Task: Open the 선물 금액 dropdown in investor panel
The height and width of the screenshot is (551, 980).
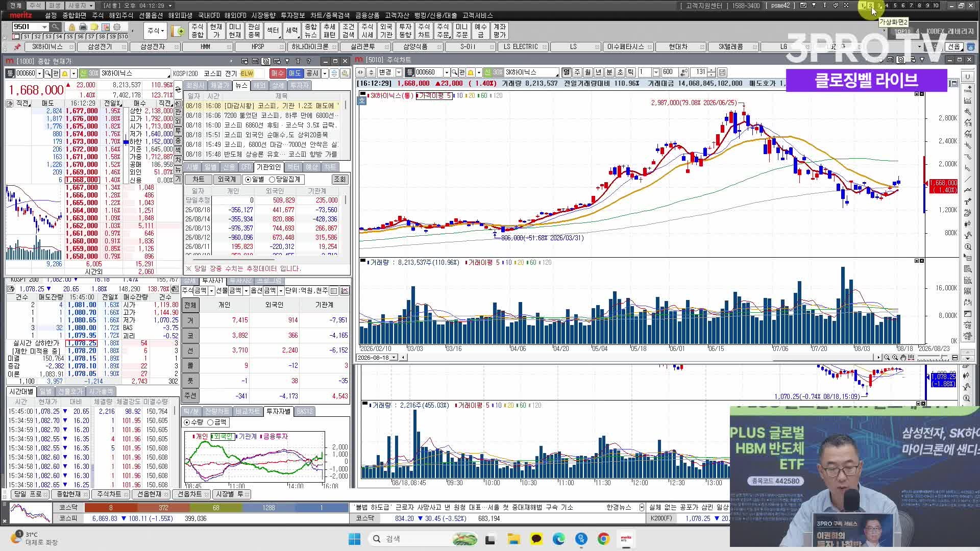Action: point(246,291)
